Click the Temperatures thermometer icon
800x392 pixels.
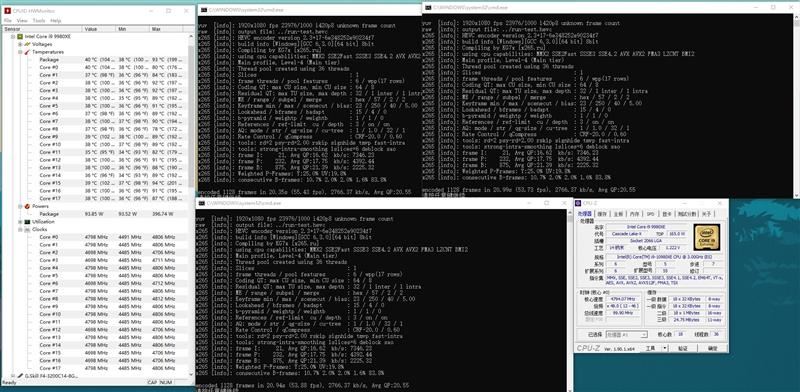[x=27, y=52]
